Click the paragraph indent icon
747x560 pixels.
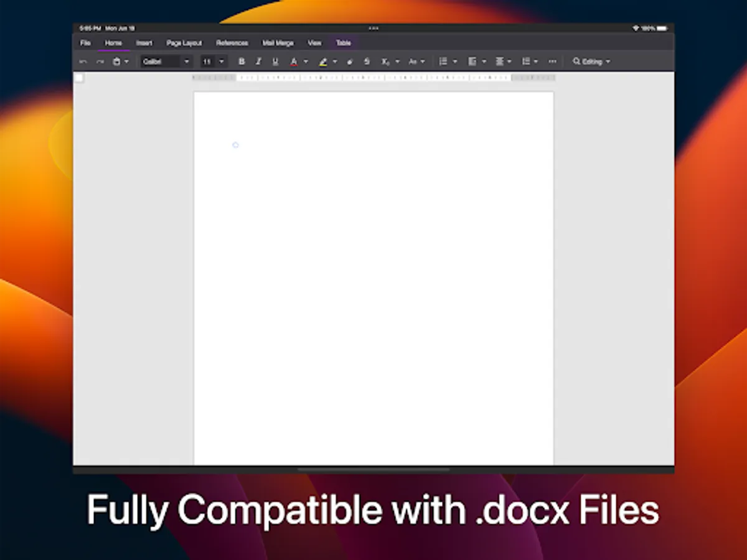point(526,62)
